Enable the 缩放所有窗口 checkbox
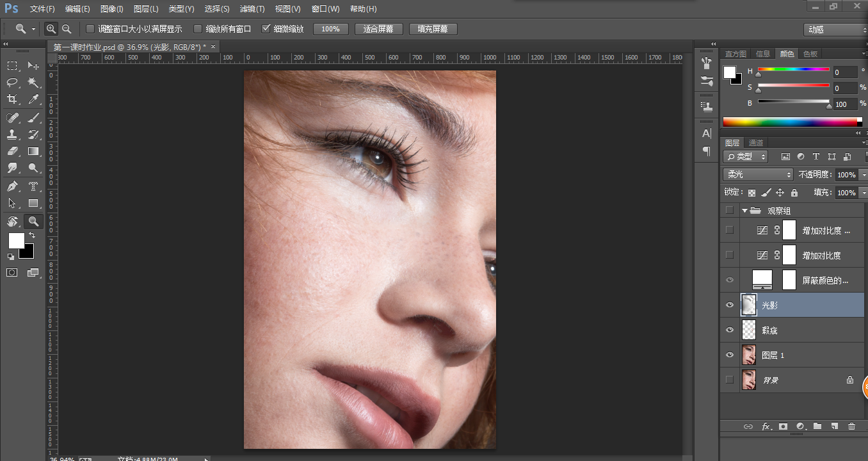 tap(198, 29)
